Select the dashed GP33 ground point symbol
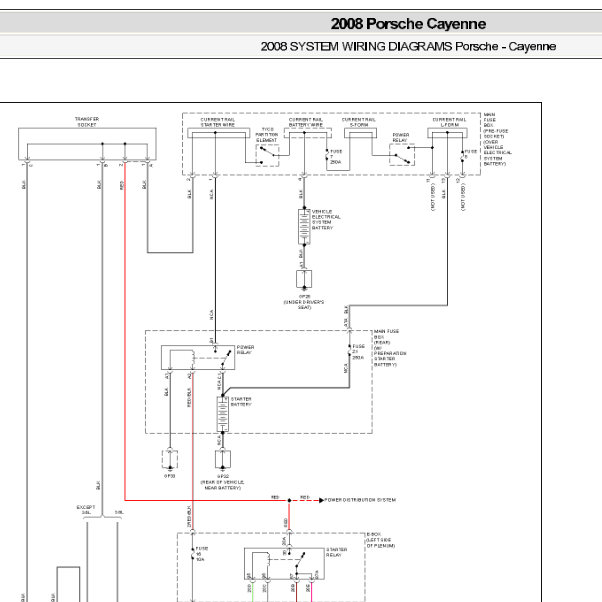The height and width of the screenshot is (602, 602). 170,460
